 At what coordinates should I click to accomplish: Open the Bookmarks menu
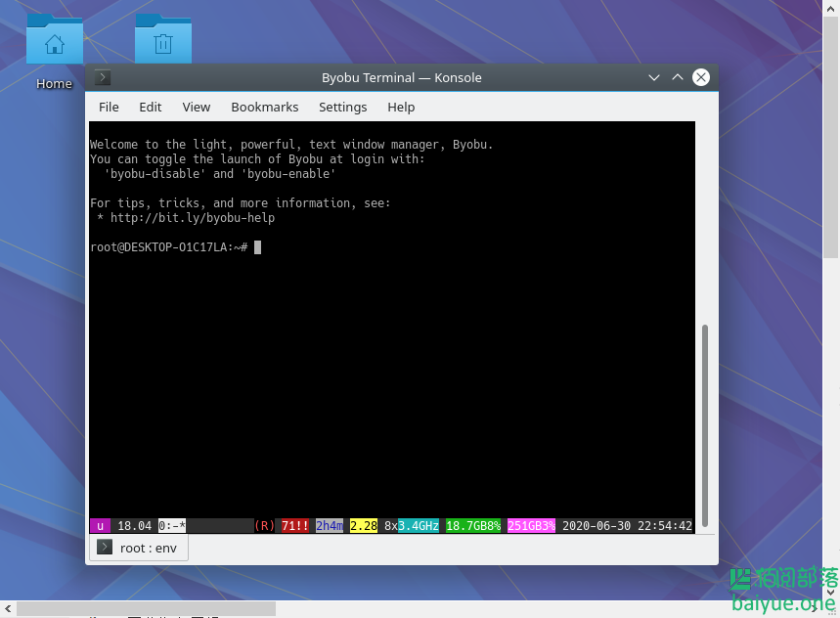265,108
